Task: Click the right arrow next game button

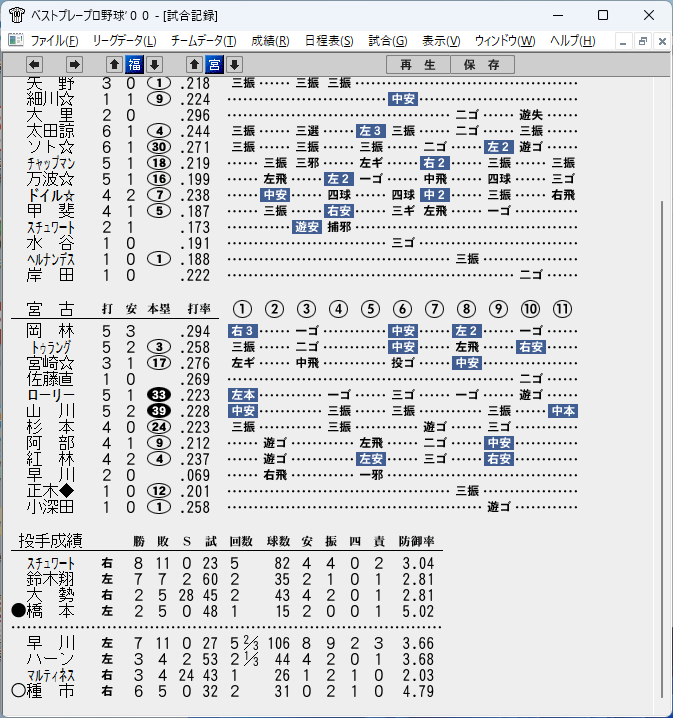Action: [74, 65]
